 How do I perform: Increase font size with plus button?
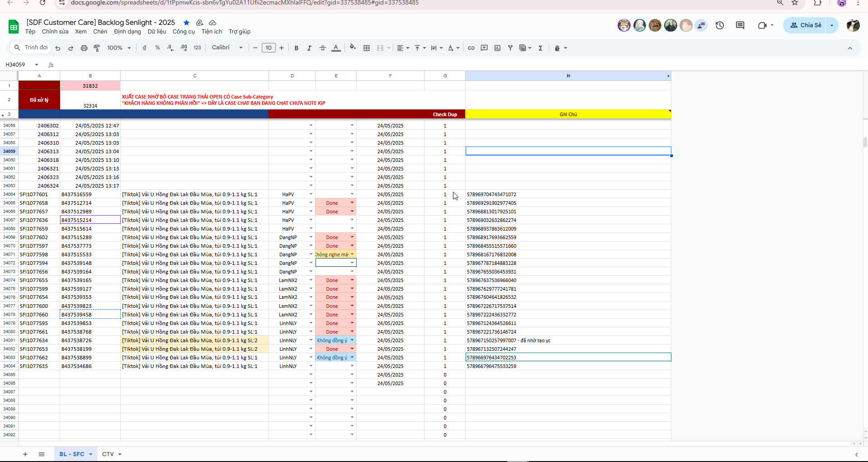click(x=282, y=48)
